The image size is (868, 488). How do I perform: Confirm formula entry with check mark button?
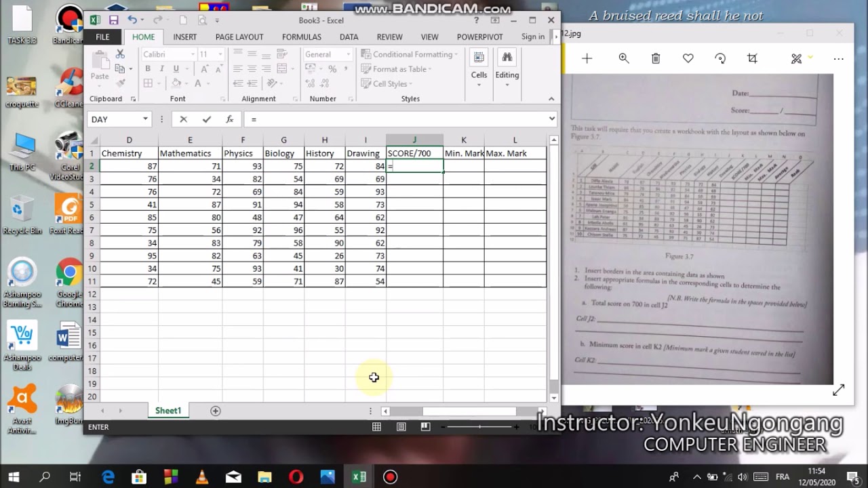pyautogui.click(x=206, y=119)
